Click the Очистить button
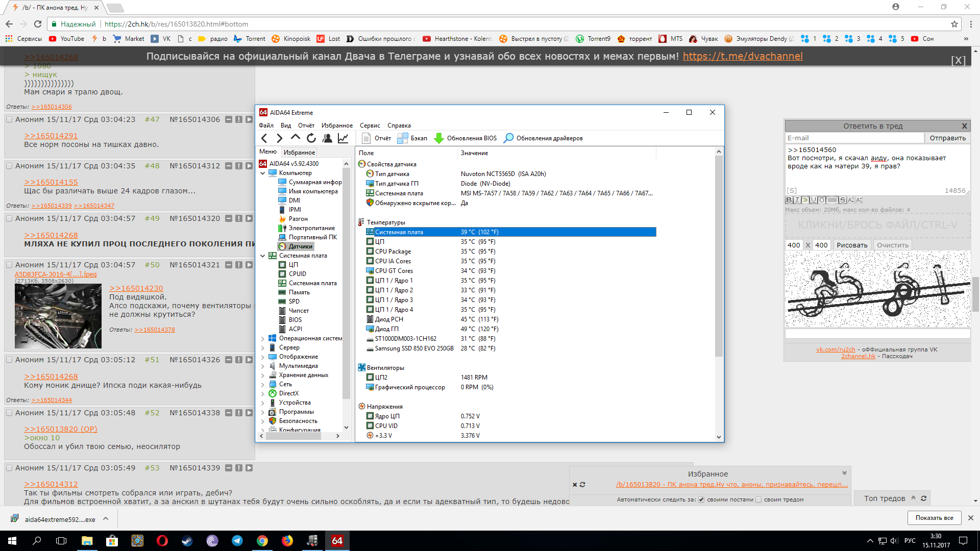Screen dimensions: 980x551 click(x=892, y=245)
